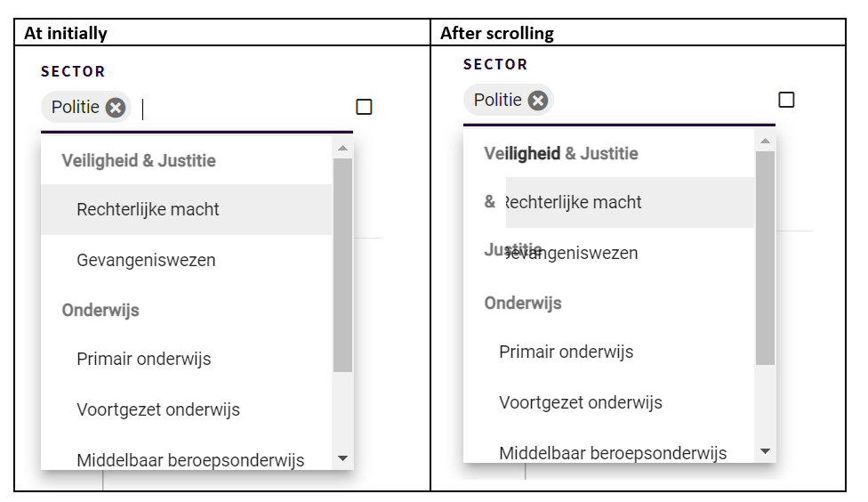The image size is (868, 502).
Task: Focus the left Sector input field
Action: pyautogui.click(x=241, y=109)
